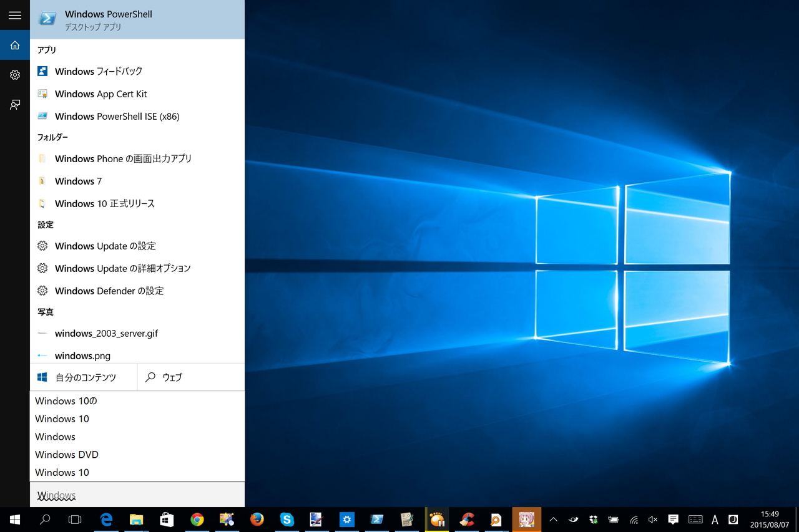Open Google Chrome from the taskbar
The image size is (799, 532).
(x=197, y=519)
